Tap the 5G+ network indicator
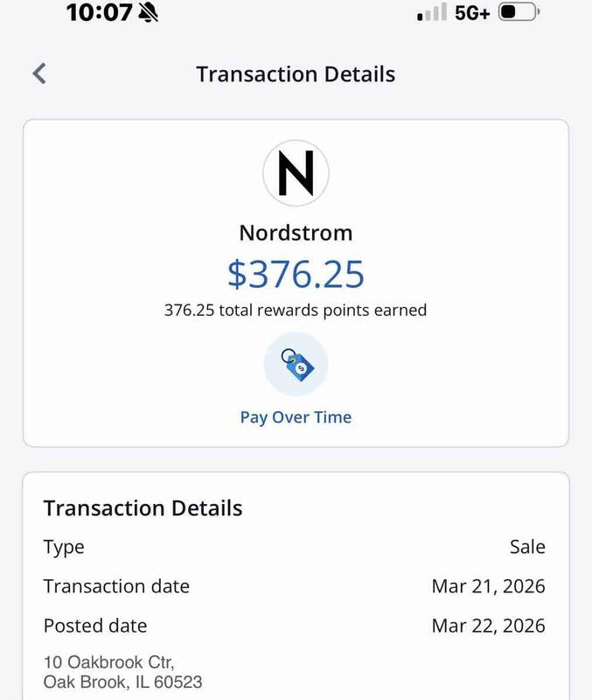 (x=472, y=13)
